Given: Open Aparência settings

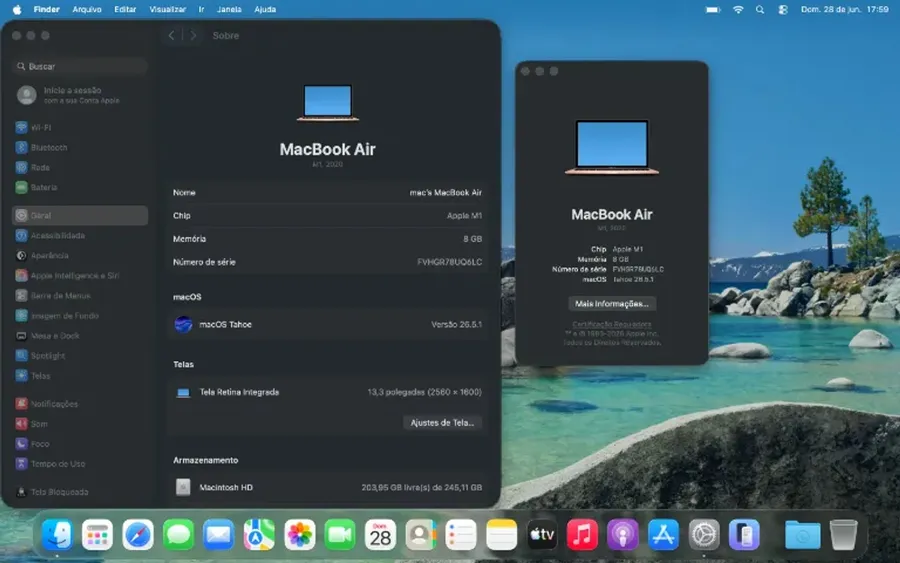Looking at the screenshot, I should click(x=80, y=255).
